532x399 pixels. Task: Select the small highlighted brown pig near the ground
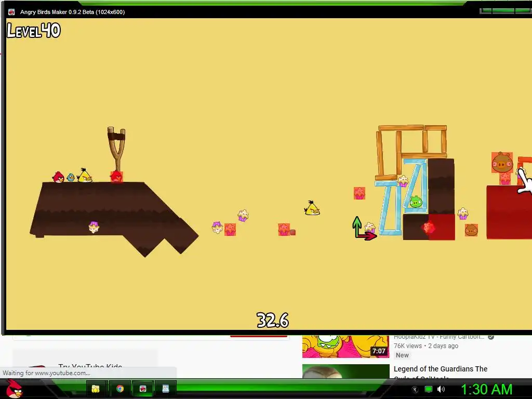[x=471, y=230]
